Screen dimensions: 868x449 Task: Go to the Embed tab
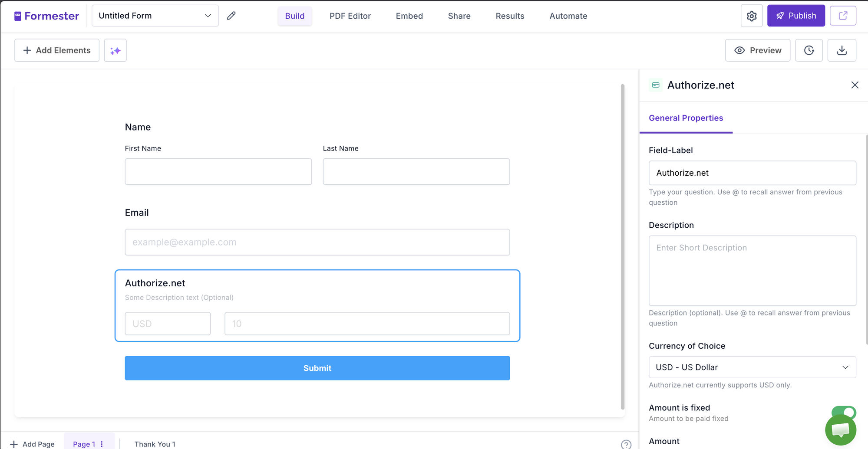point(409,16)
